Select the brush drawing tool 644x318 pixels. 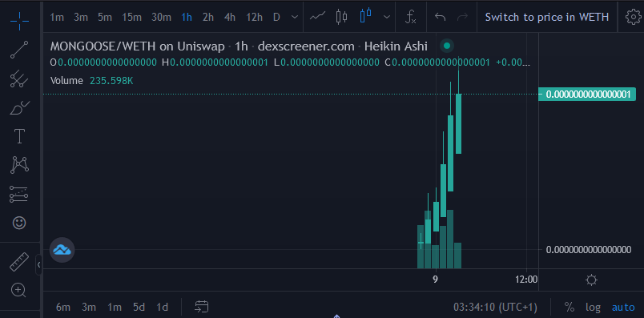coord(19,108)
